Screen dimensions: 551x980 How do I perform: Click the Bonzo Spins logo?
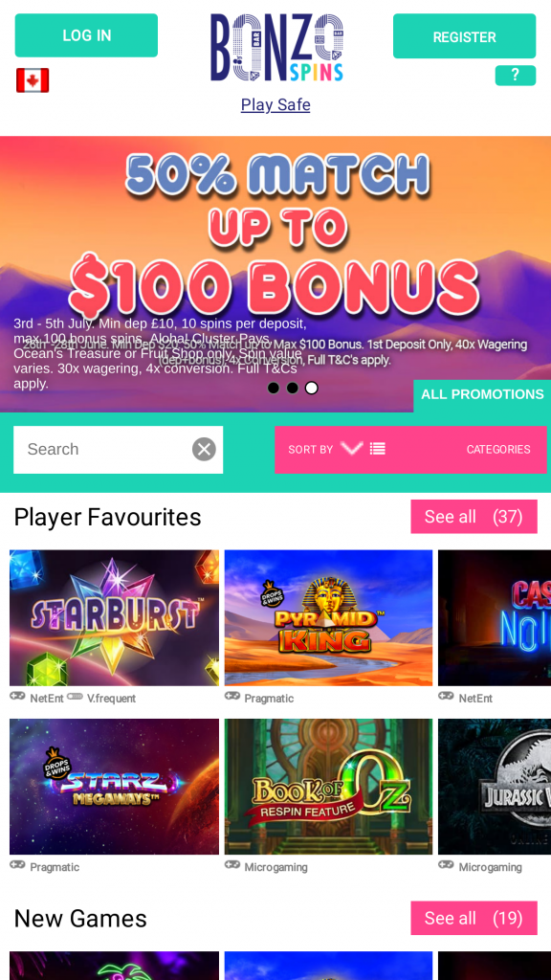[x=276, y=48]
